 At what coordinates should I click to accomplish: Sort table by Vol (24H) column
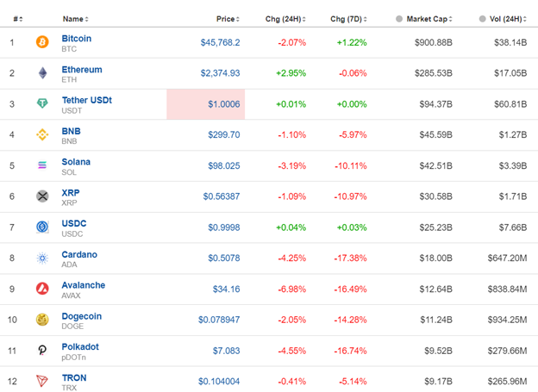pos(508,19)
